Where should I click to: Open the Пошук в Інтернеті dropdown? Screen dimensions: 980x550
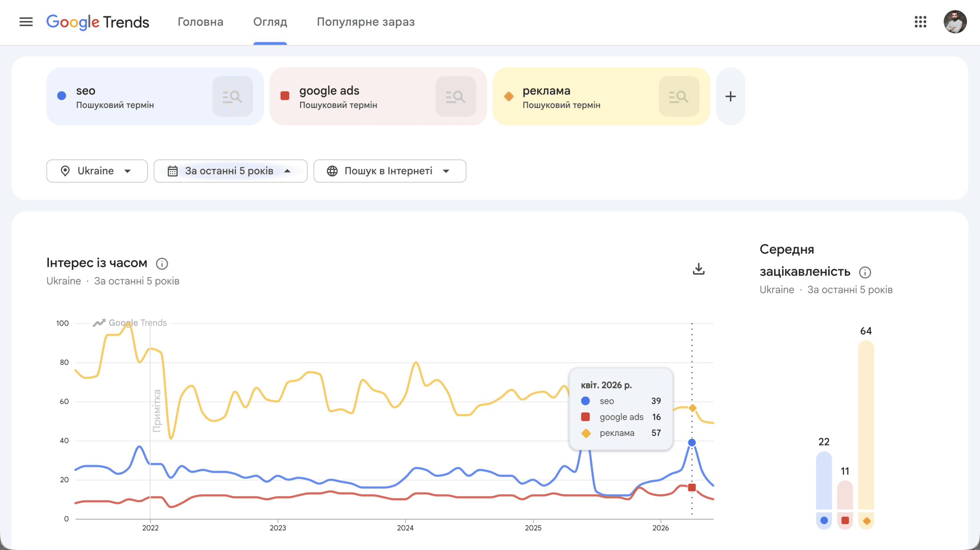pos(390,171)
